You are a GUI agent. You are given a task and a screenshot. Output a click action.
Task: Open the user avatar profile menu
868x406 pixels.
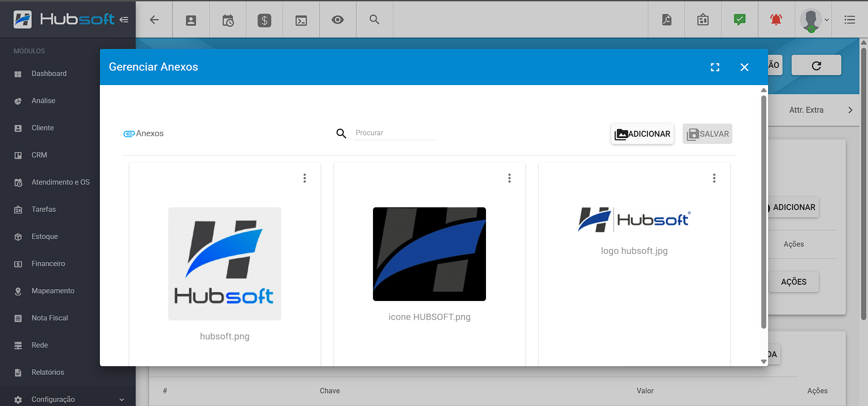pos(814,20)
